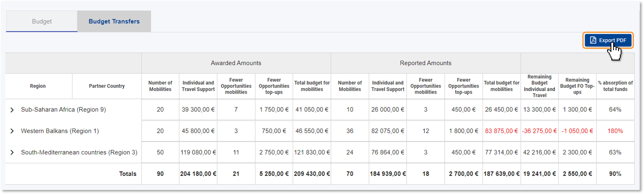Viewport: 644px width, 194px height.
Task: Click the 26 000,00 € reported support cell
Action: tap(388, 110)
